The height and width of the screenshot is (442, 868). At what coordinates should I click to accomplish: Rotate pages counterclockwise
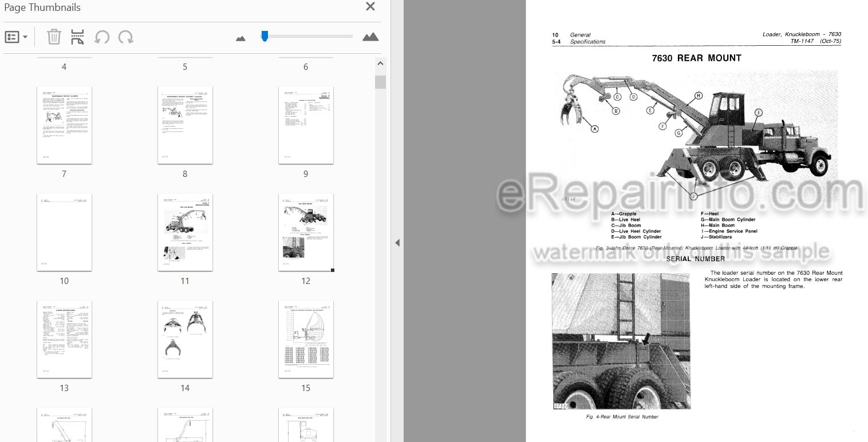102,37
